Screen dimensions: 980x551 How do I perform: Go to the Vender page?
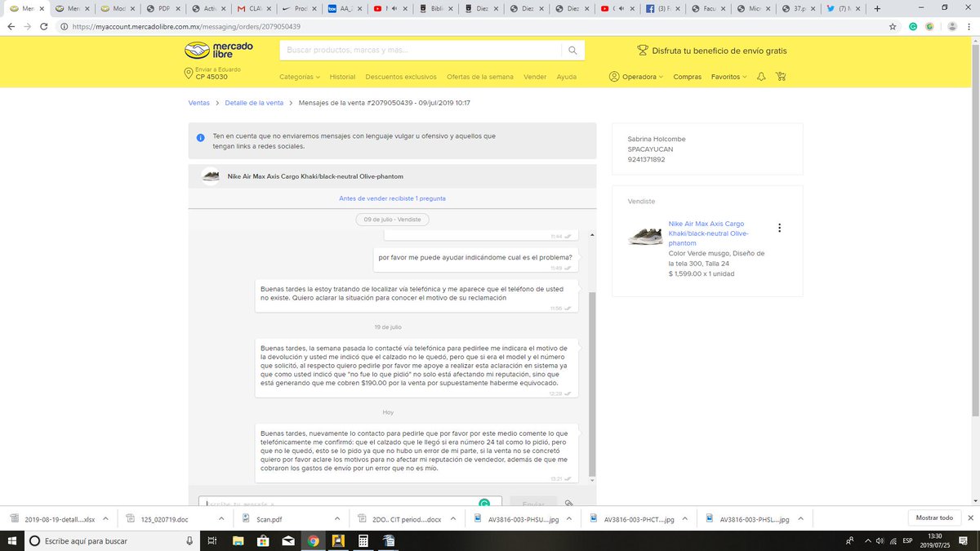tap(535, 77)
